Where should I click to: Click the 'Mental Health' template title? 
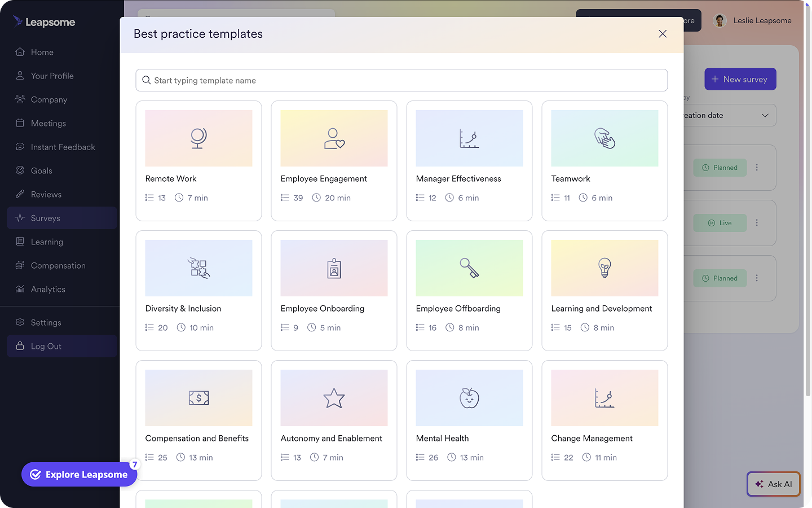click(442, 439)
